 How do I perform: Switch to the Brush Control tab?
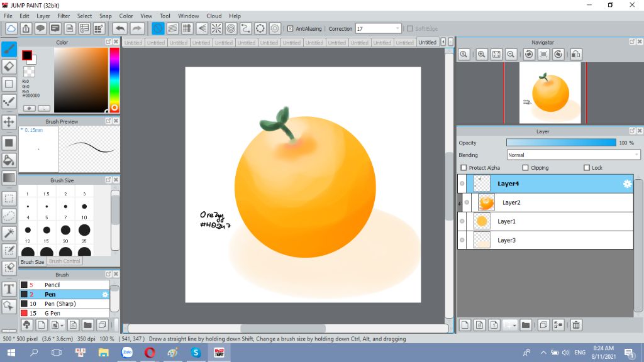point(65,261)
